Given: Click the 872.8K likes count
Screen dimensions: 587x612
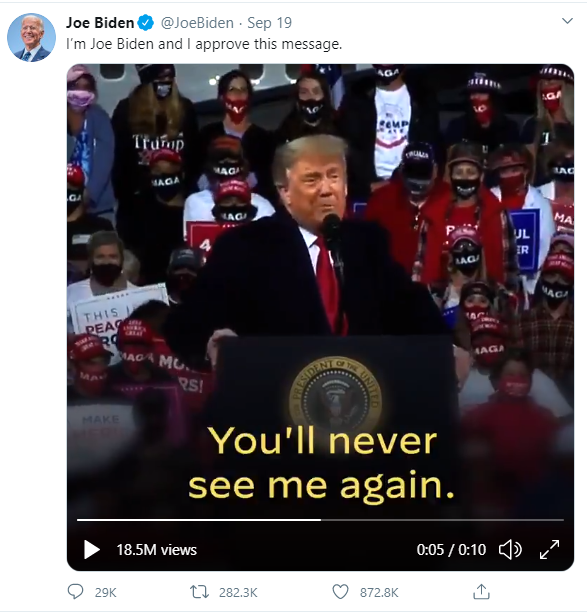Looking at the screenshot, I should click(x=379, y=592).
